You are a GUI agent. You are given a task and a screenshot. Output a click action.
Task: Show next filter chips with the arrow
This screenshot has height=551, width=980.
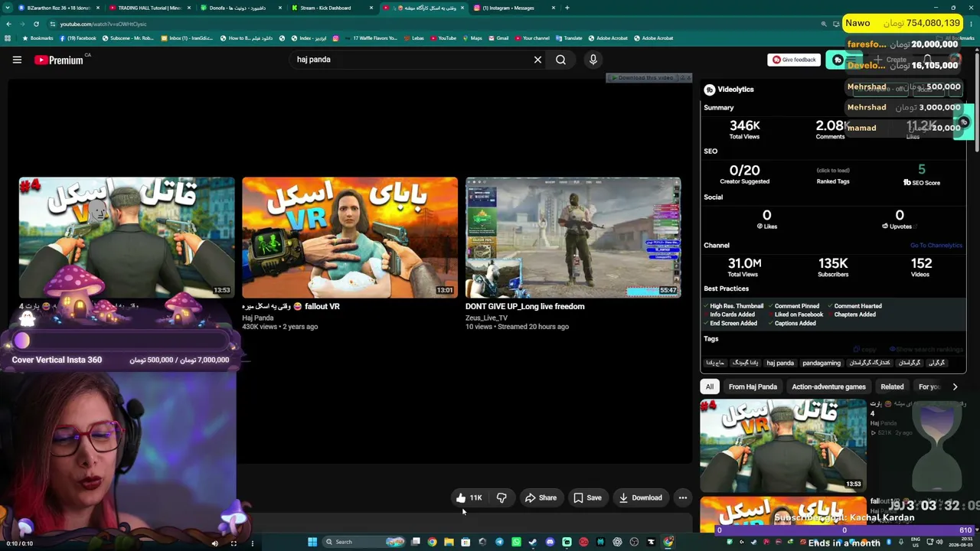tap(955, 386)
